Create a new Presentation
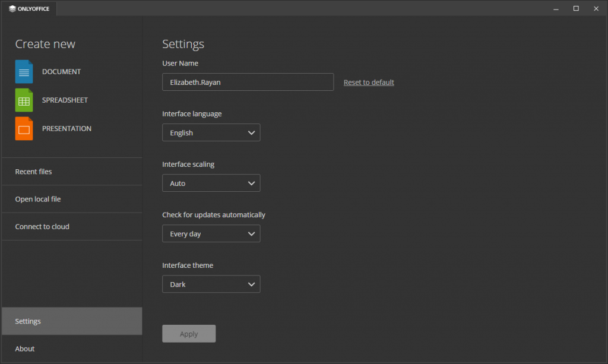Screen dimensions: 608x364 click(66, 128)
